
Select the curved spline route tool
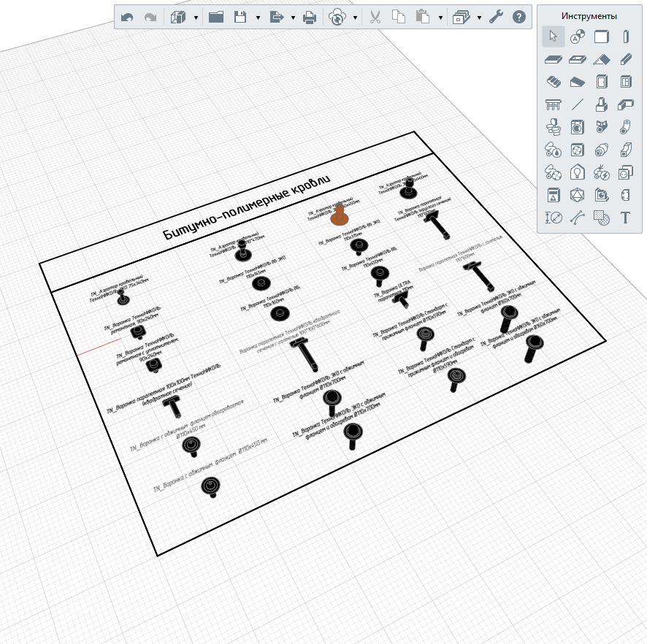point(578,218)
